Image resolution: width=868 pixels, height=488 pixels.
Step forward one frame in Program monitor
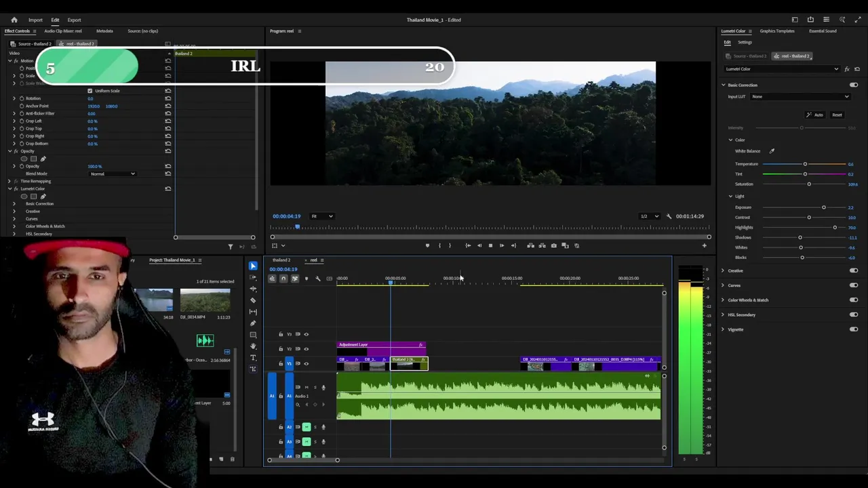pos(502,245)
